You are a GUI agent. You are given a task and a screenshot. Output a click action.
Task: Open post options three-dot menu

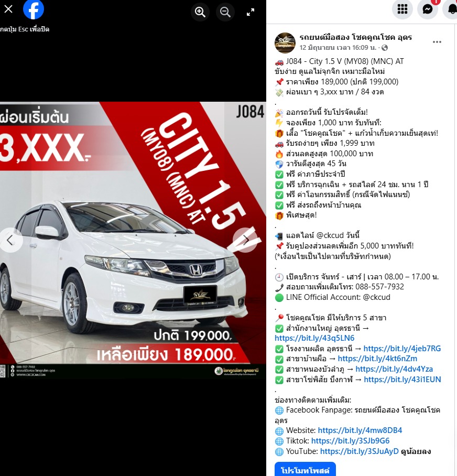437,42
